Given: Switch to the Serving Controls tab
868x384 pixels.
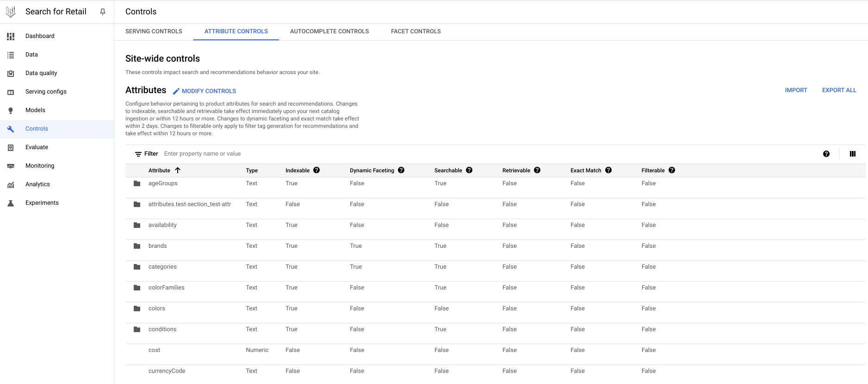Looking at the screenshot, I should point(154,31).
